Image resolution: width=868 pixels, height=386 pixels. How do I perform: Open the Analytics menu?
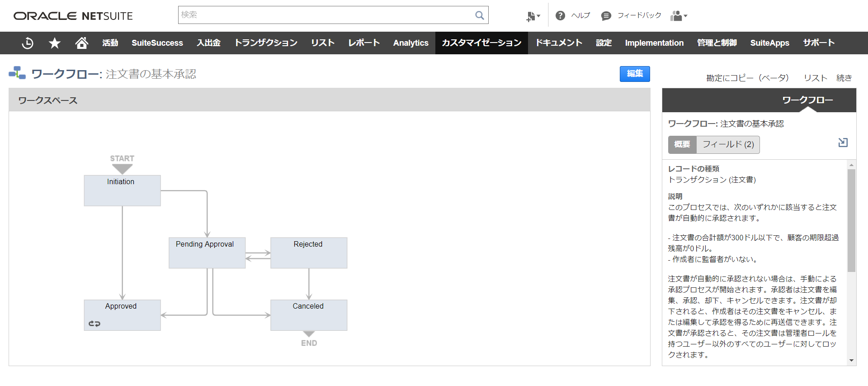tap(410, 43)
